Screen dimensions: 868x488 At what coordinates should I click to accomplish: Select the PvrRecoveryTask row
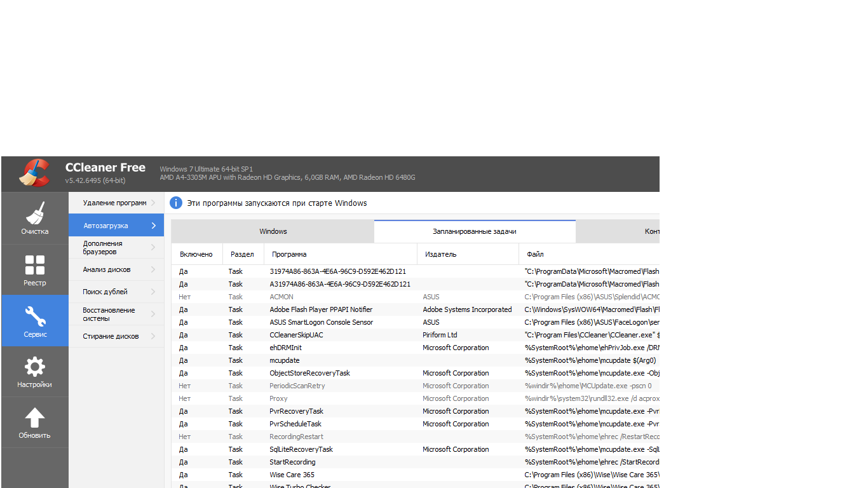[416, 411]
